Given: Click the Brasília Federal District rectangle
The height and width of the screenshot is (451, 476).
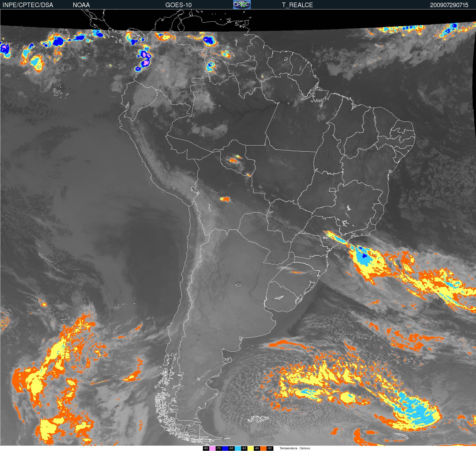Looking at the screenshot, I should coord(332,190).
